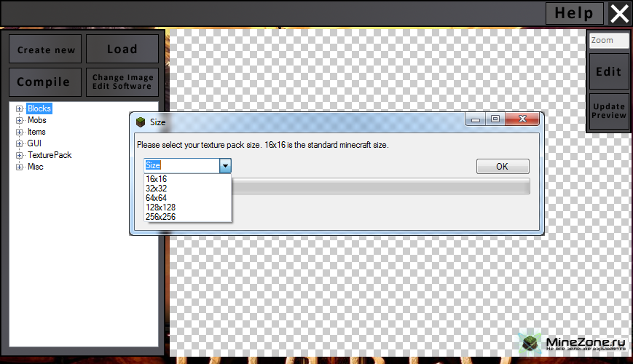Open the Help button
This screenshot has width=633, height=364.
click(x=574, y=13)
